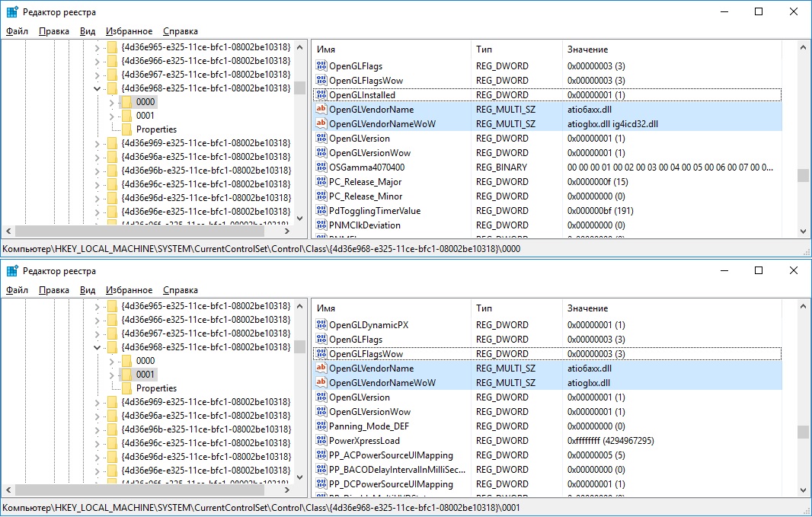Image resolution: width=812 pixels, height=517 pixels.
Task: Click the OpenGLDynamicPX value icon
Action: coord(321,325)
